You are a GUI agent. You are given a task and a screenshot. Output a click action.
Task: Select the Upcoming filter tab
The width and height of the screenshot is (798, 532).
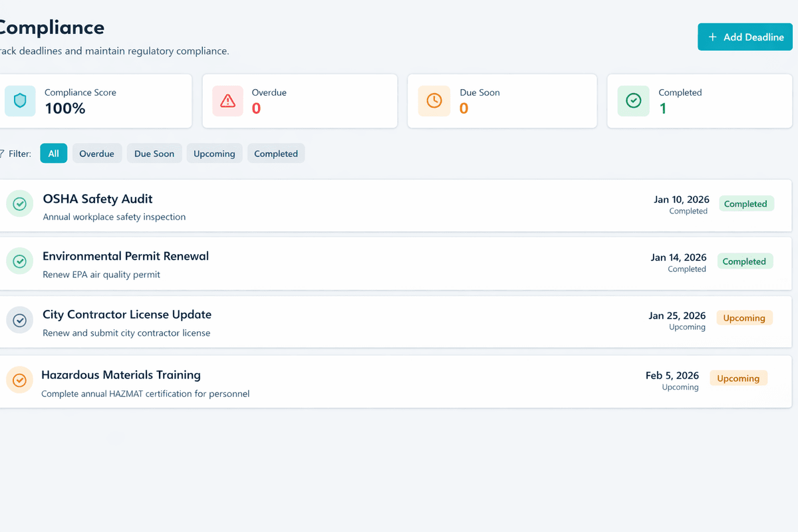coord(214,153)
